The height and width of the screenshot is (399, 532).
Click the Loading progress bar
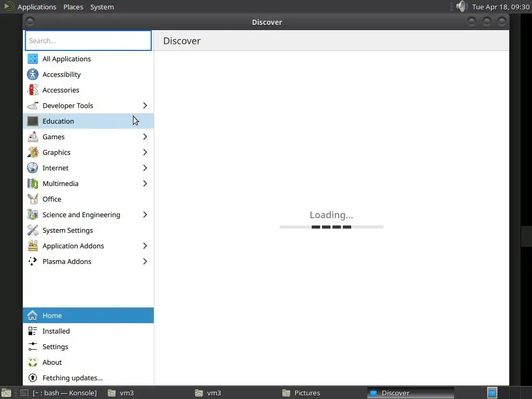pos(331,227)
